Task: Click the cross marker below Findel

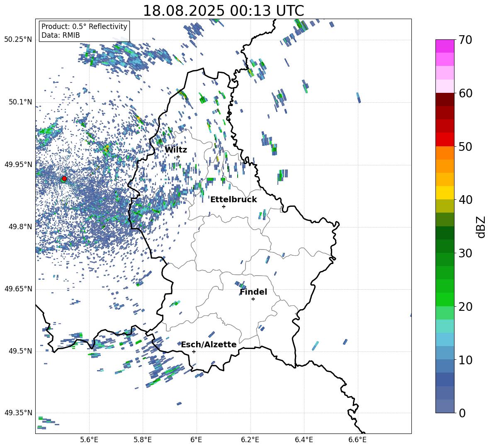Action: [253, 299]
